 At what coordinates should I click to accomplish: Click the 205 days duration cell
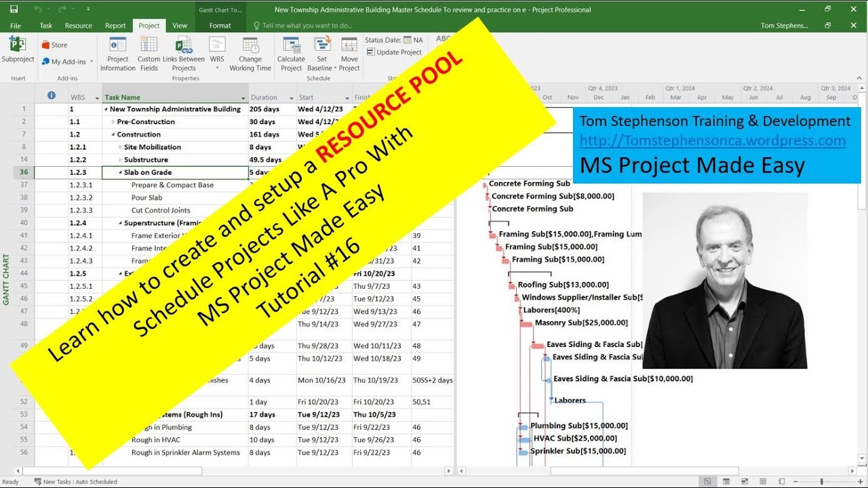(x=272, y=109)
